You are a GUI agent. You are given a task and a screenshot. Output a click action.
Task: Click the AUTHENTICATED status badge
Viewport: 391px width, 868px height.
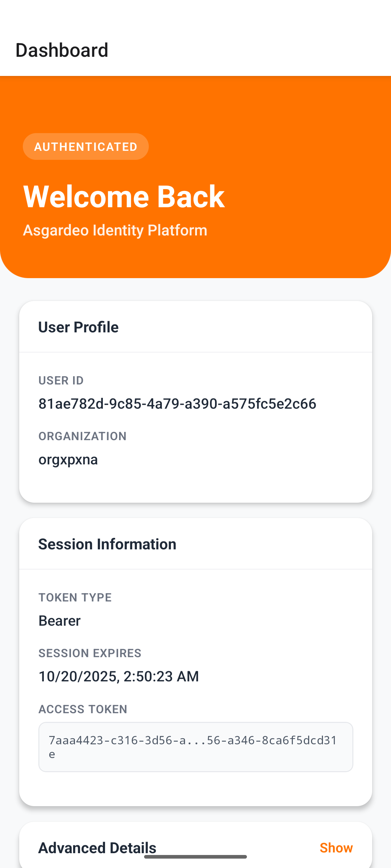(85, 146)
